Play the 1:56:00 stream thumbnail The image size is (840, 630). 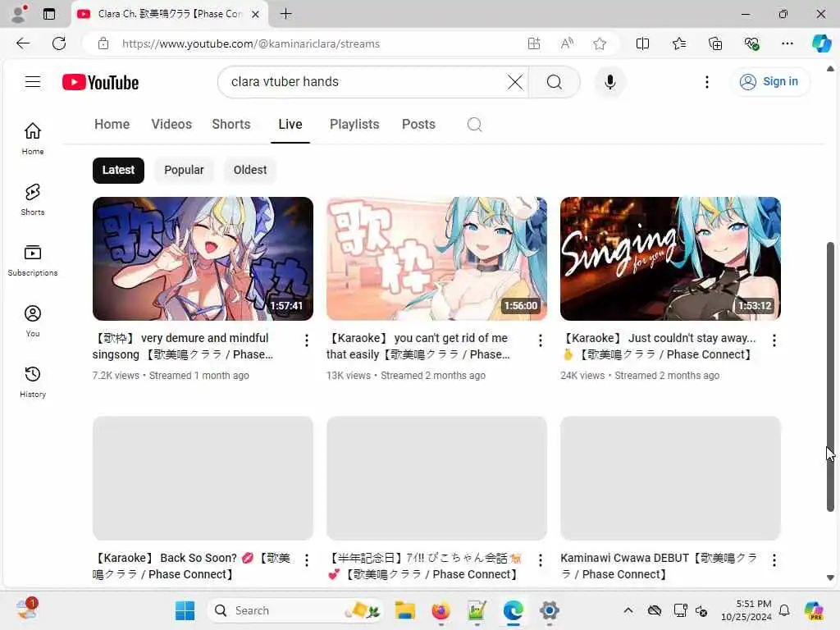(436, 258)
